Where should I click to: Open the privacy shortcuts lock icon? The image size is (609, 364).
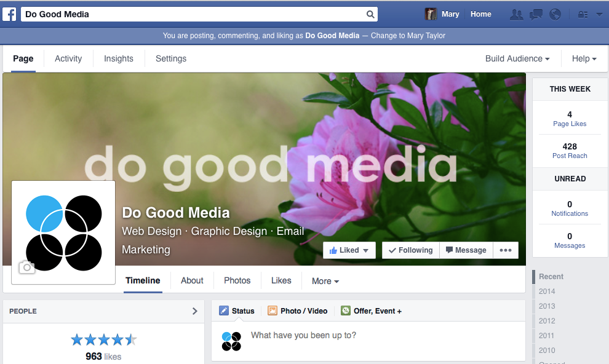click(583, 14)
